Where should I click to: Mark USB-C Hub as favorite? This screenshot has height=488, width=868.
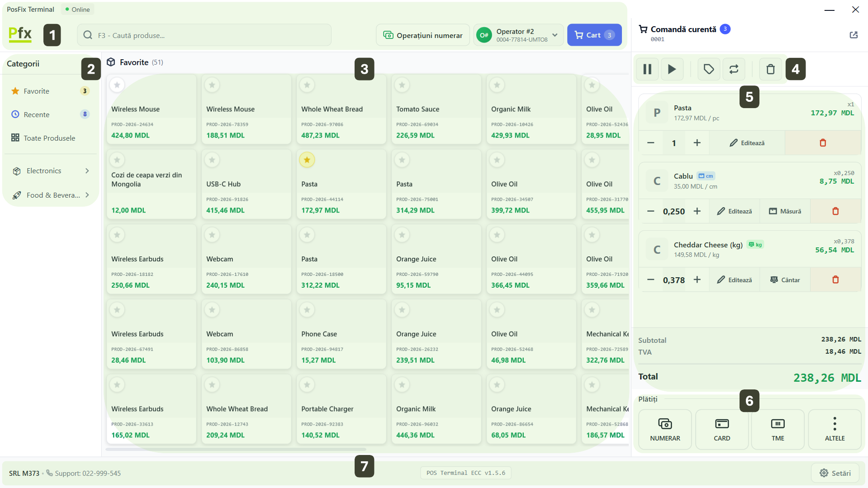click(x=212, y=160)
